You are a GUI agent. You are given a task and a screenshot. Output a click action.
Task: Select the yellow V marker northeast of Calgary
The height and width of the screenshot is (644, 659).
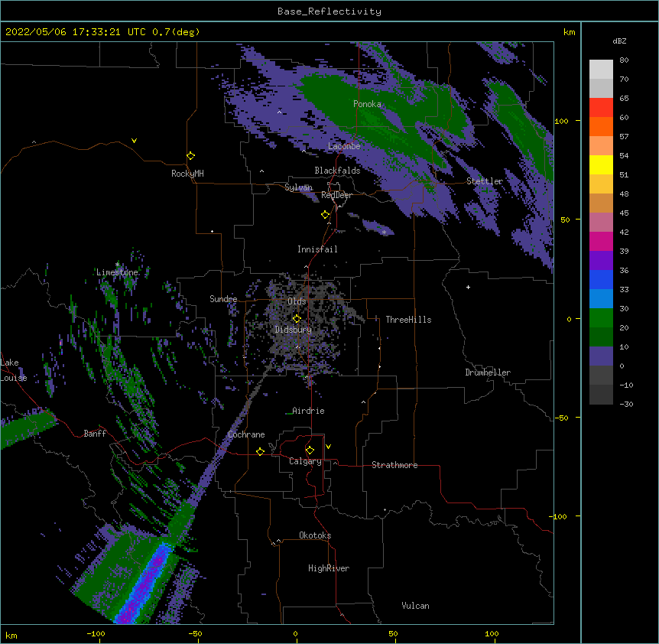[x=328, y=447]
